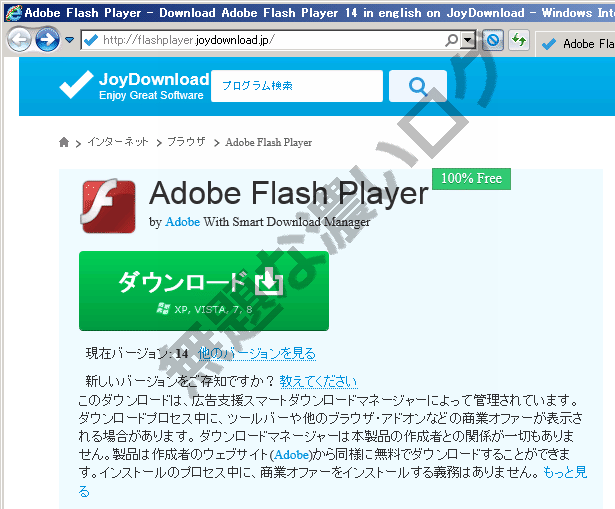The image size is (615, 509).
Task: Expand disclaimer with もっと見る link
Action: (x=565, y=472)
